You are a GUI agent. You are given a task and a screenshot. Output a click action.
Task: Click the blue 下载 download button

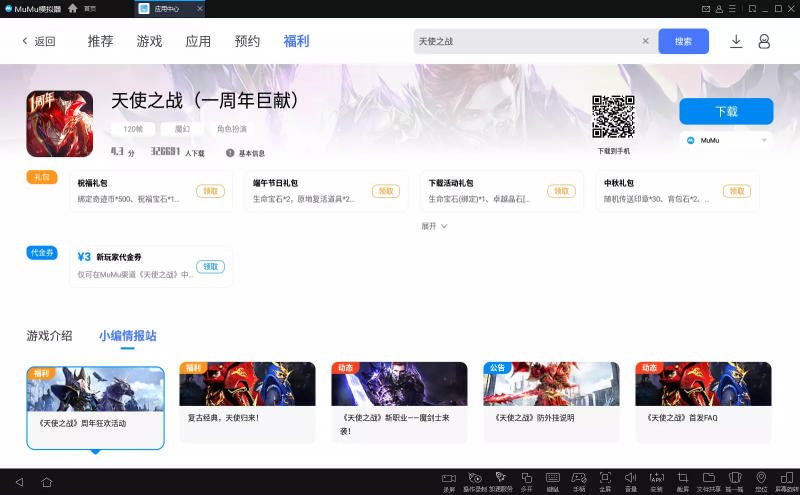(x=726, y=111)
